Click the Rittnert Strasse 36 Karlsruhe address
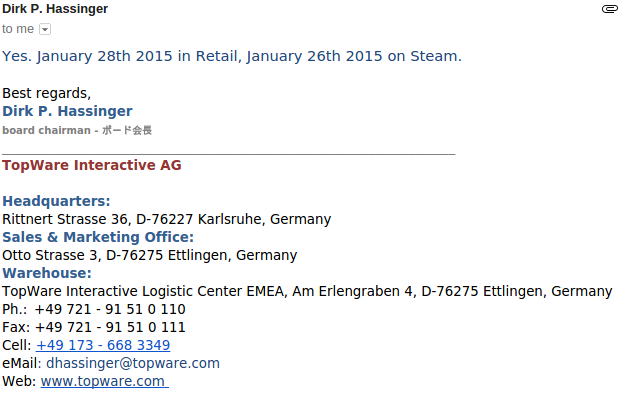 click(167, 219)
